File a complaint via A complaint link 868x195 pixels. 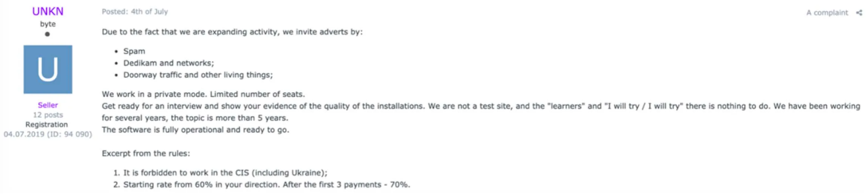point(827,13)
